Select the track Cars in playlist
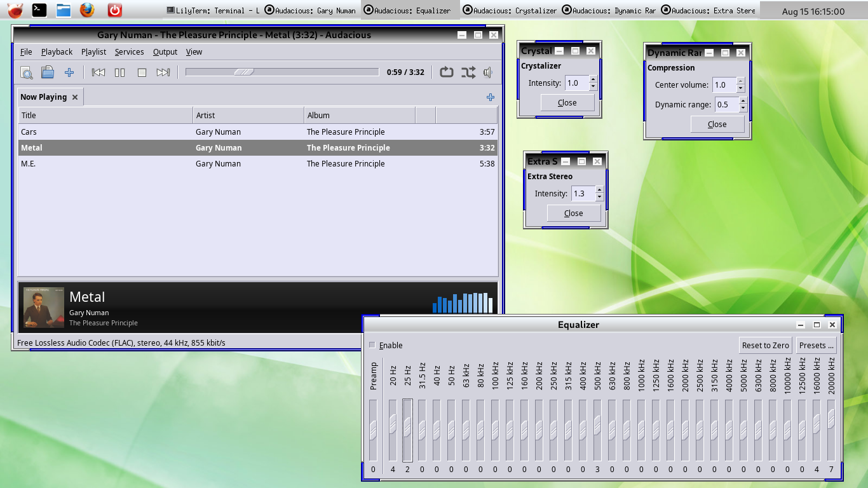The image size is (868, 488). 257,132
